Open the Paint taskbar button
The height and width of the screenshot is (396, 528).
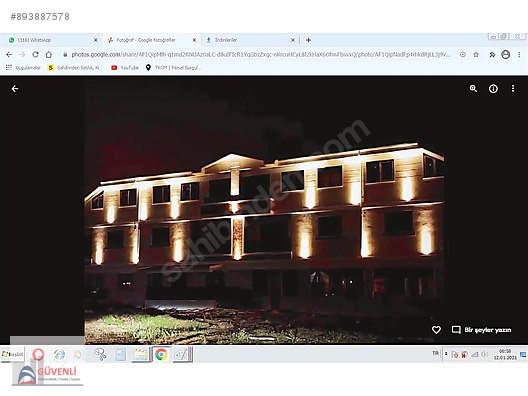182,354
